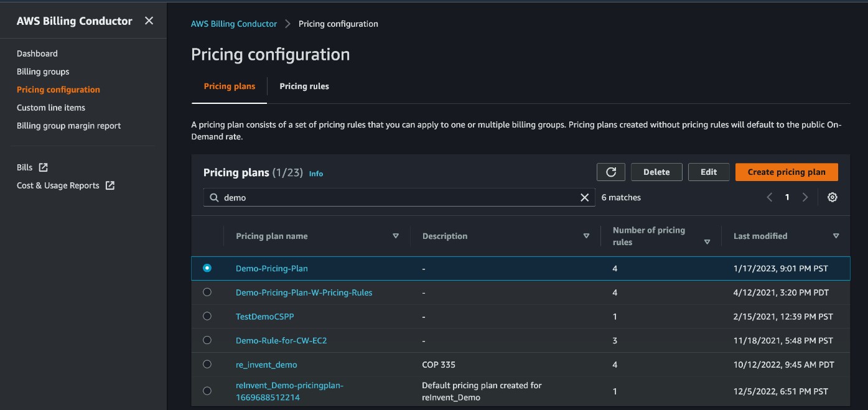868x410 pixels.
Task: Select Demo-Pricing-Plan-W-Pricing-Rules radio button
Action: (x=207, y=292)
